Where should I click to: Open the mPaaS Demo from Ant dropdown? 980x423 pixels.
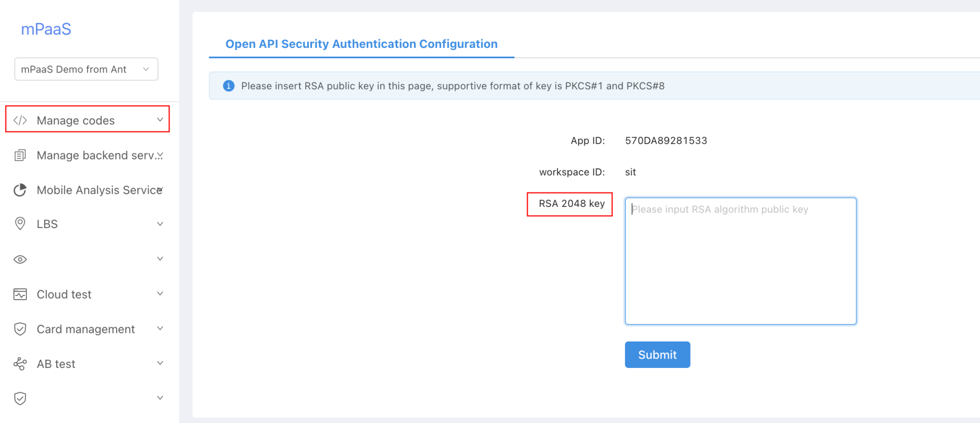tap(86, 69)
